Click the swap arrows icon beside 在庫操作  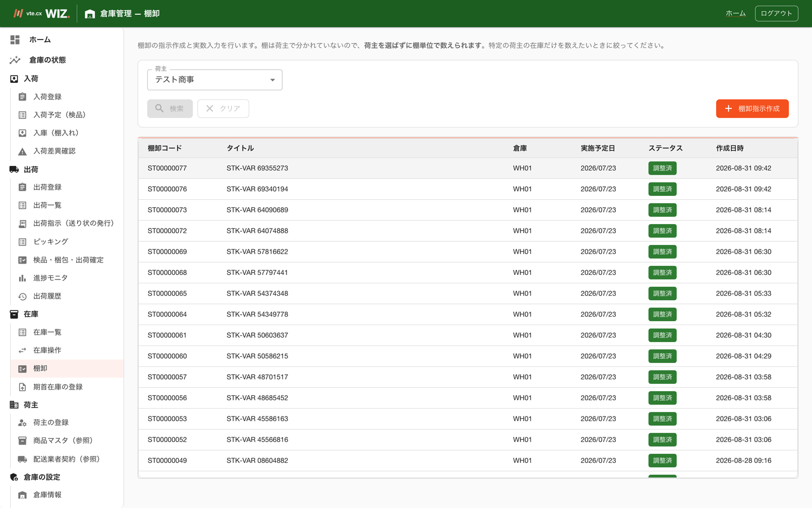pos(23,351)
